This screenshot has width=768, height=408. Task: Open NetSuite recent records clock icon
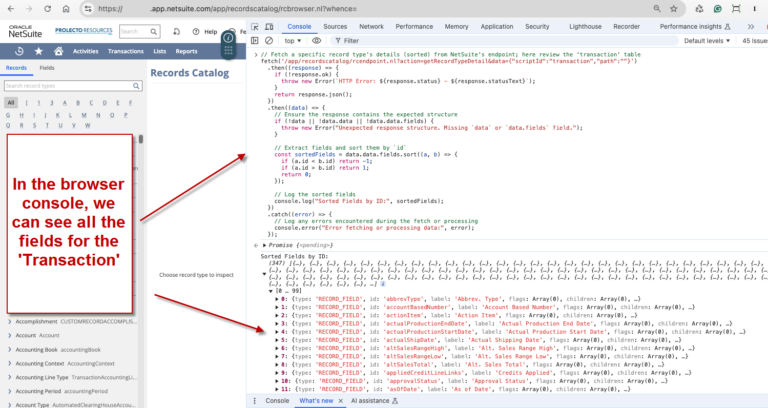(x=19, y=51)
